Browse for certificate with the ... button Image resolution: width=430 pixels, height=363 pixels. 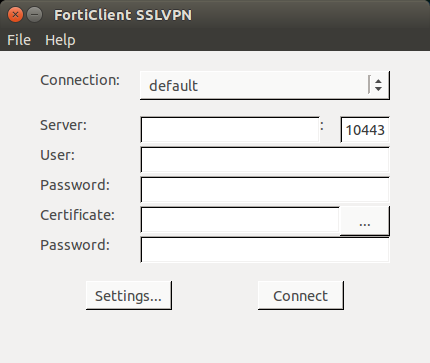tap(365, 220)
